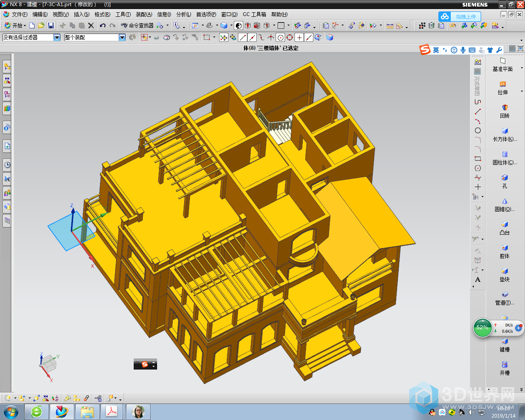Click the view triad at bottom-left
Viewport: 525px width, 420px height.
pos(49,366)
